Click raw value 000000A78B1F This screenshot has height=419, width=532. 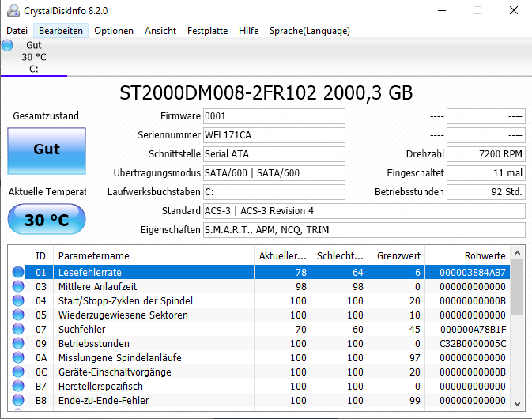tap(473, 330)
